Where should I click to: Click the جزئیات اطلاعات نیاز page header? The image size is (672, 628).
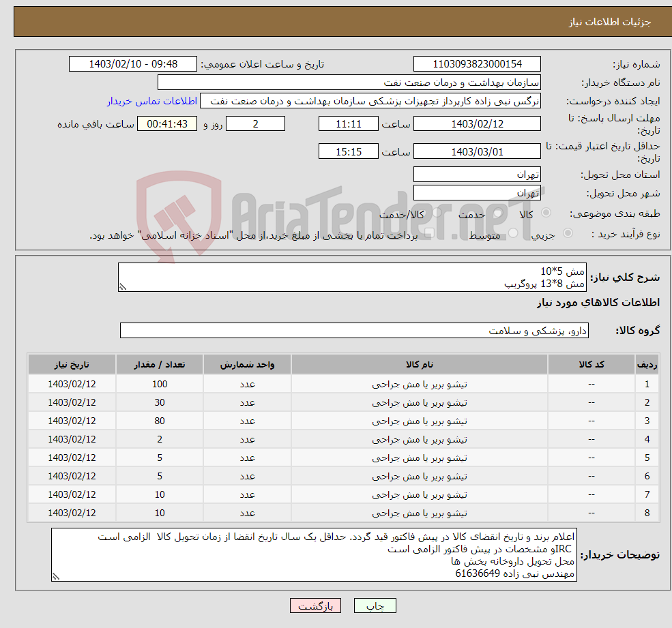[x=610, y=22]
